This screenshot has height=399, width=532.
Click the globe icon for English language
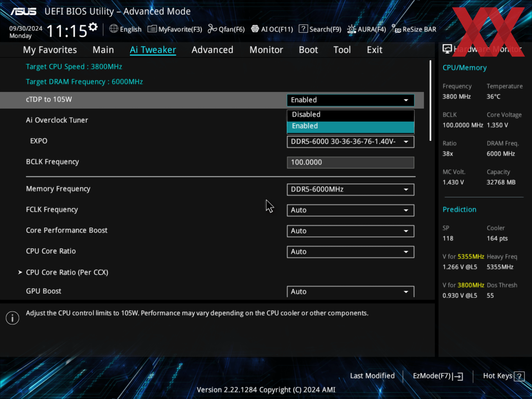click(114, 29)
